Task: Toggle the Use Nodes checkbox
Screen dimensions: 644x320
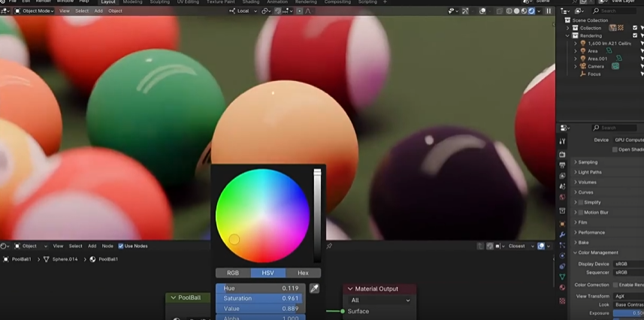Action: pyautogui.click(x=121, y=246)
